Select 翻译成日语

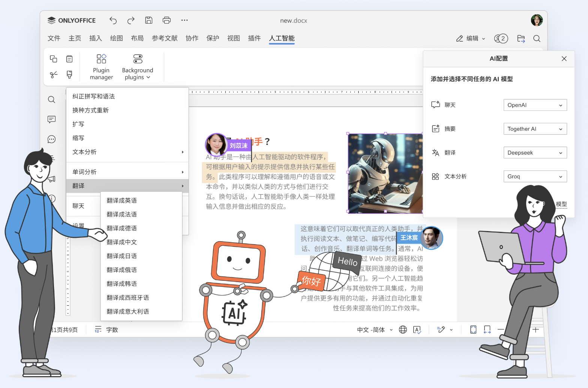tap(141, 256)
